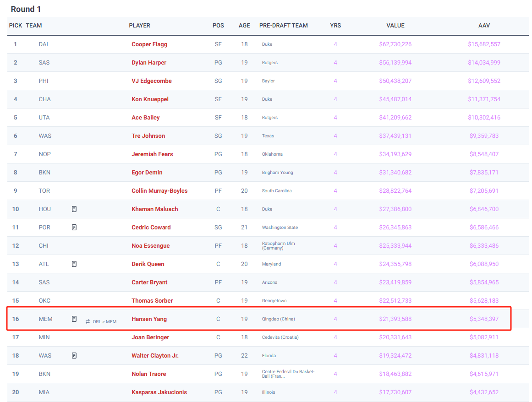Sort by the VALUE column header
The width and height of the screenshot is (532, 402).
pos(395,26)
